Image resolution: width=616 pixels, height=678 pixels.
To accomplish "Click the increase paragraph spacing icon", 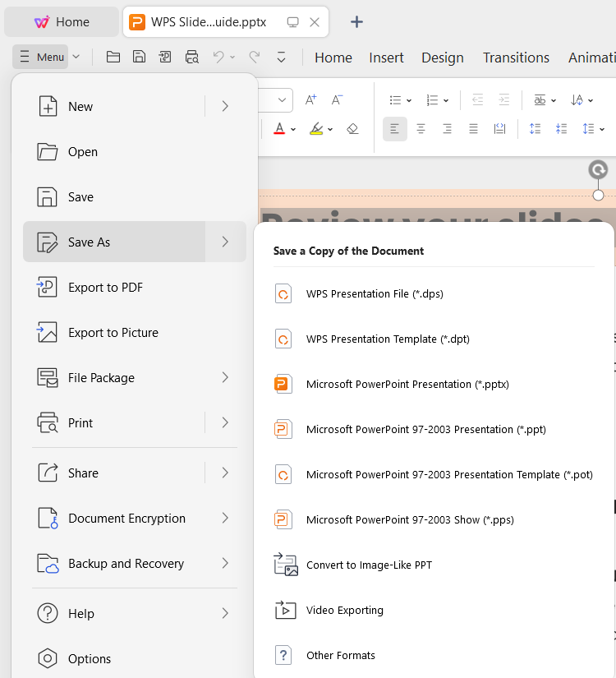I will pos(536,129).
